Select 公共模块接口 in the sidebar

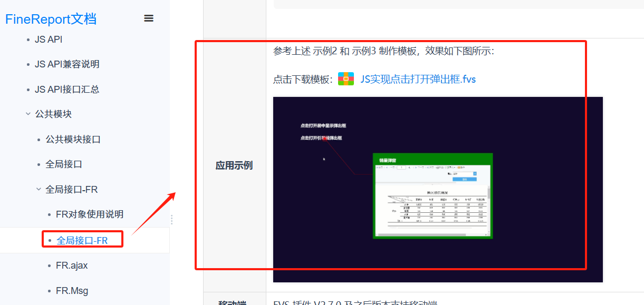tap(73, 140)
